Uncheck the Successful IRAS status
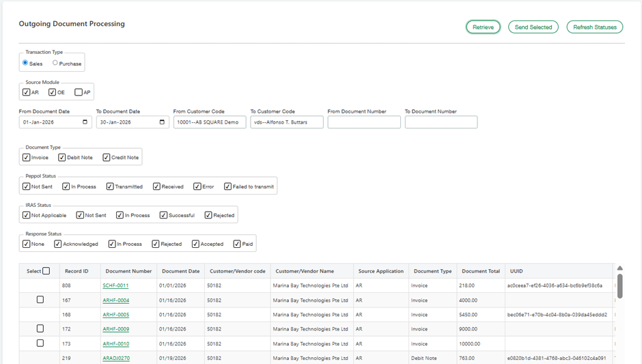 click(164, 215)
